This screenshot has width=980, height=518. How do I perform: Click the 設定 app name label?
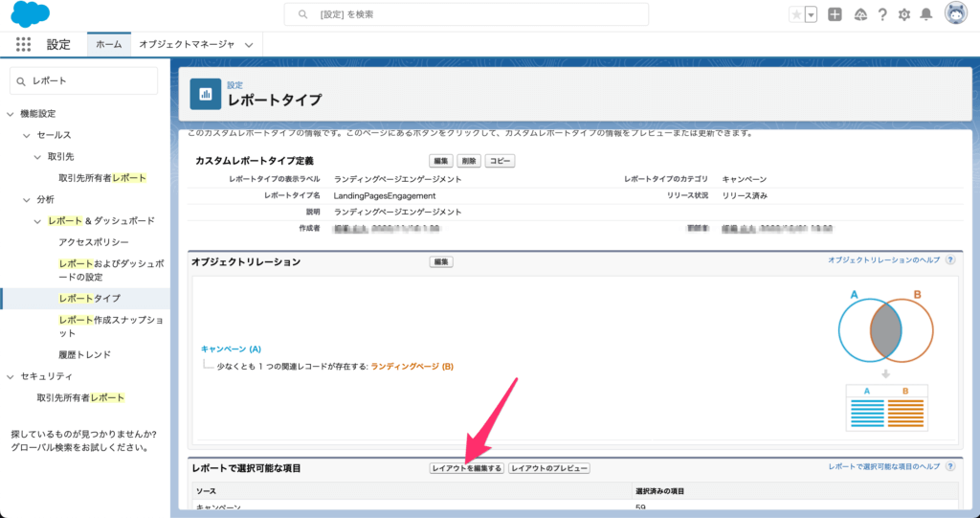pos(58,45)
